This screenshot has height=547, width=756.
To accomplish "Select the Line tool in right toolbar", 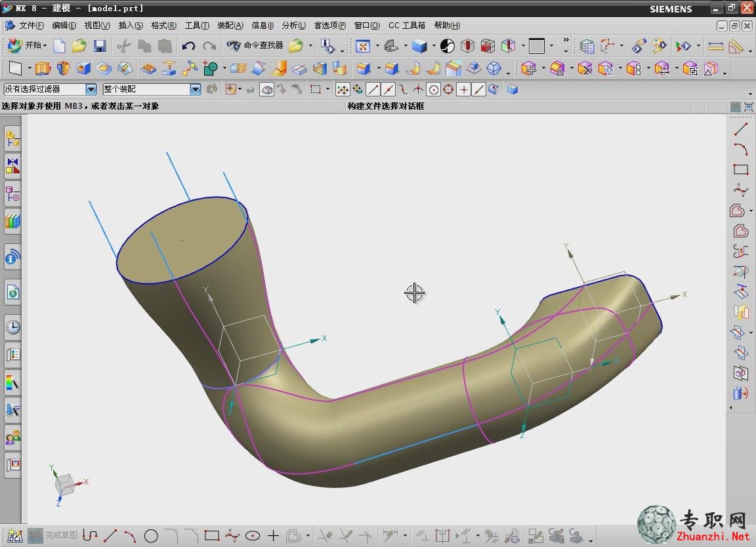I will pyautogui.click(x=740, y=129).
